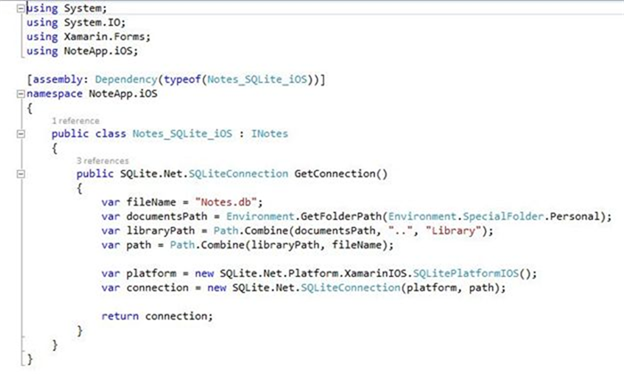Click the INotes interface name
Viewport: 624px width, 374px height.
[269, 134]
